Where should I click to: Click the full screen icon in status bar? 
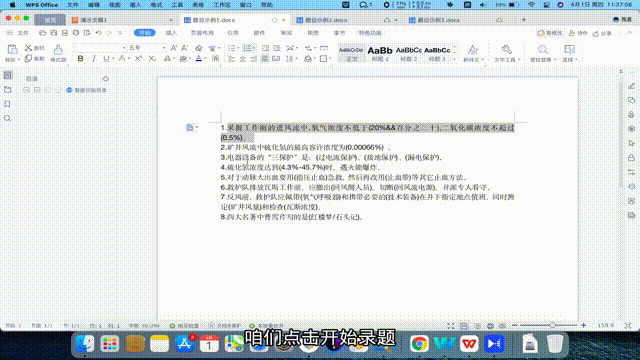pyautogui.click(x=450, y=326)
